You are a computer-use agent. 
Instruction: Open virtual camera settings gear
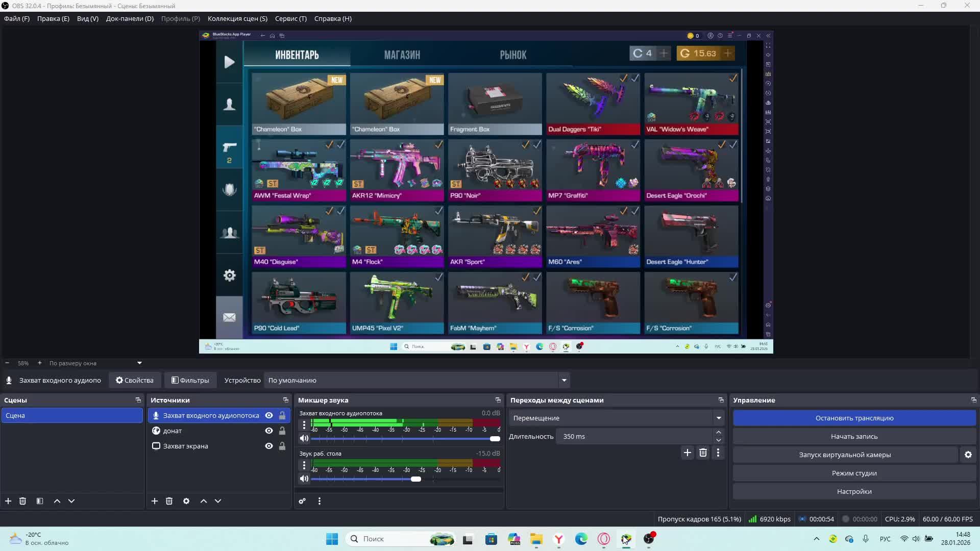(968, 455)
